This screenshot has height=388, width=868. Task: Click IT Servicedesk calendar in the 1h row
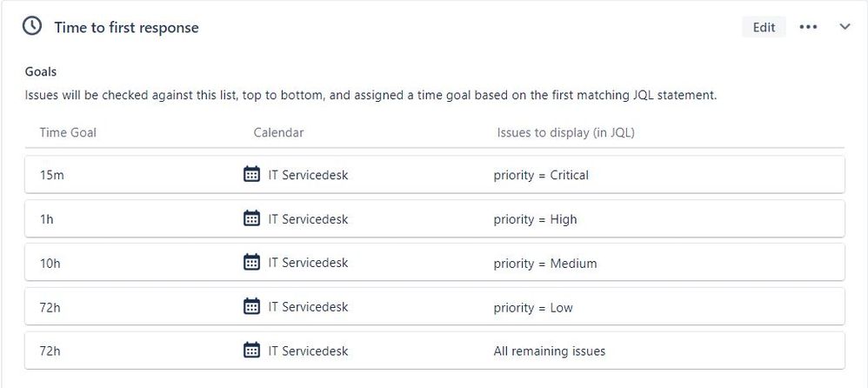point(309,219)
